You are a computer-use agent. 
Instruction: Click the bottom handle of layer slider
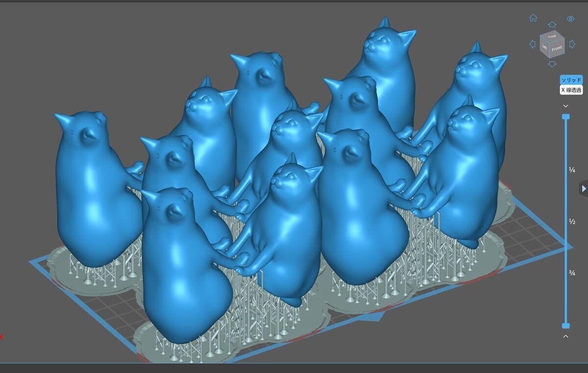pyautogui.click(x=566, y=326)
